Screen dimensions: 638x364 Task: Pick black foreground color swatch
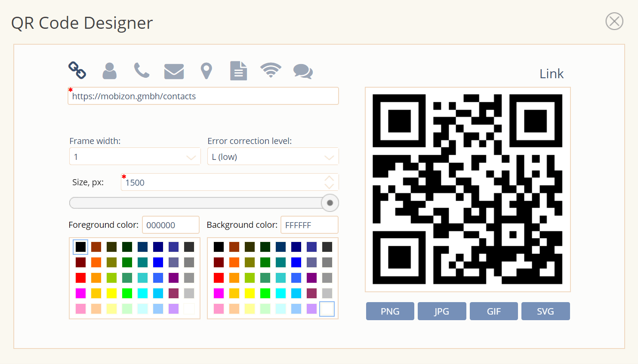click(80, 247)
